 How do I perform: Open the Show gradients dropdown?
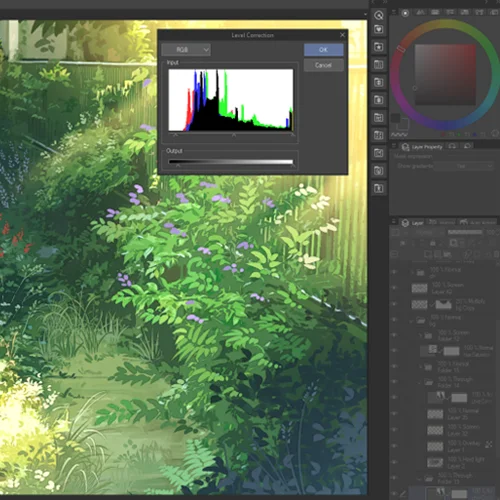[x=464, y=166]
